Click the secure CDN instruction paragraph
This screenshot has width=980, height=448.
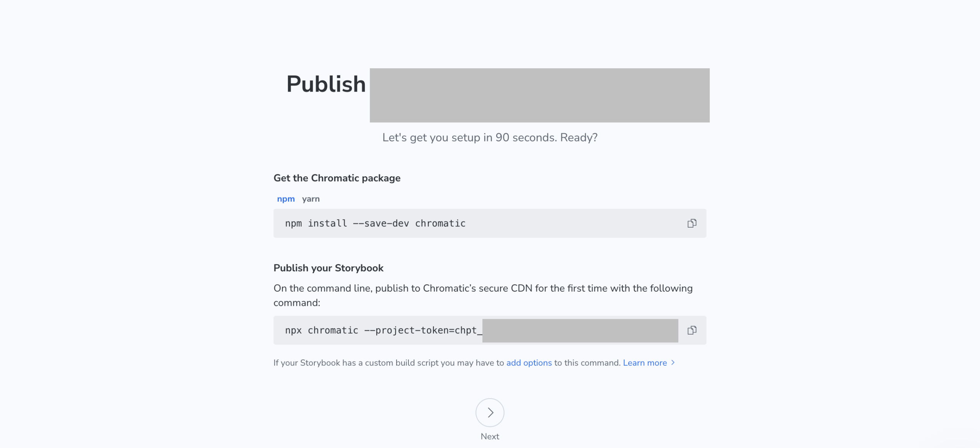click(483, 288)
